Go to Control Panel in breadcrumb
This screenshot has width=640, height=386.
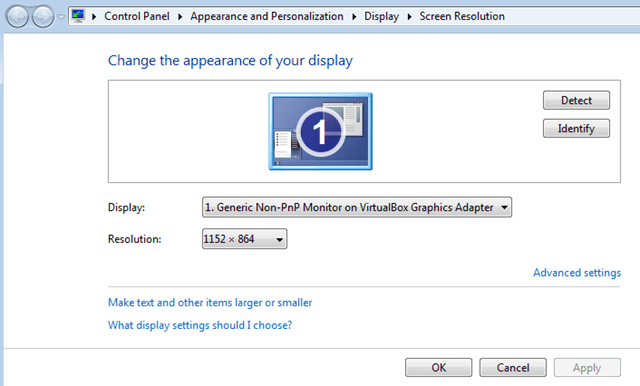[x=137, y=16]
